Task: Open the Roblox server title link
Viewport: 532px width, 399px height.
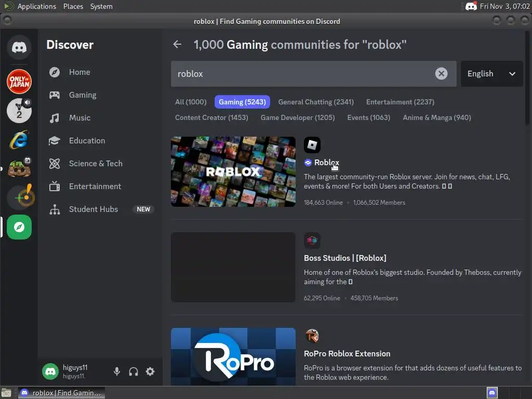Action: click(326, 163)
